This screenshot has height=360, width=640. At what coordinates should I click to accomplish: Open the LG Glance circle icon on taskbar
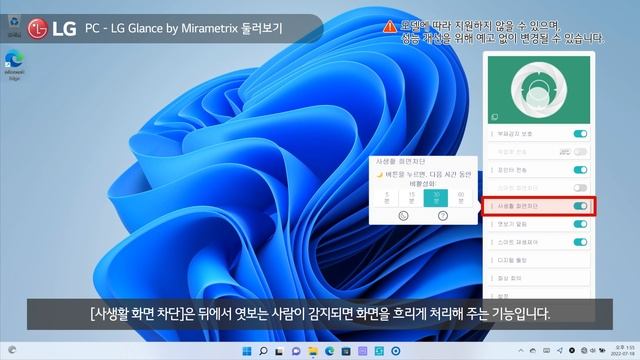(396, 351)
